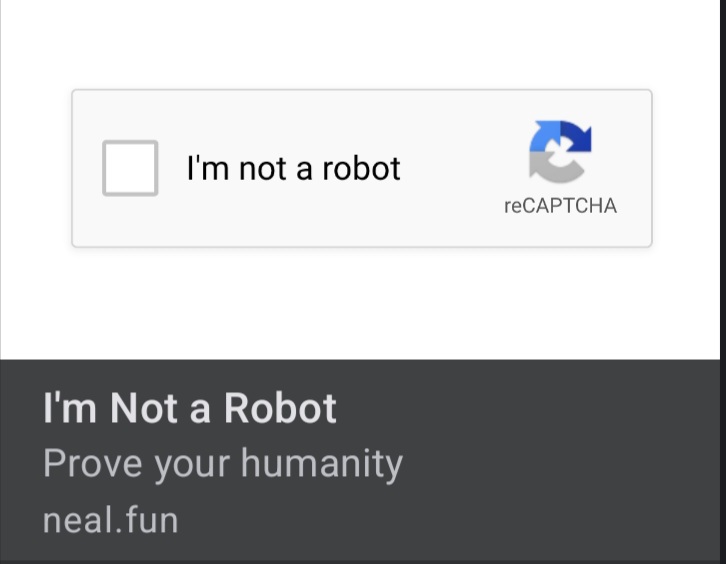Click the "I'm not a robot" label text
726x564 pixels.
click(x=293, y=168)
